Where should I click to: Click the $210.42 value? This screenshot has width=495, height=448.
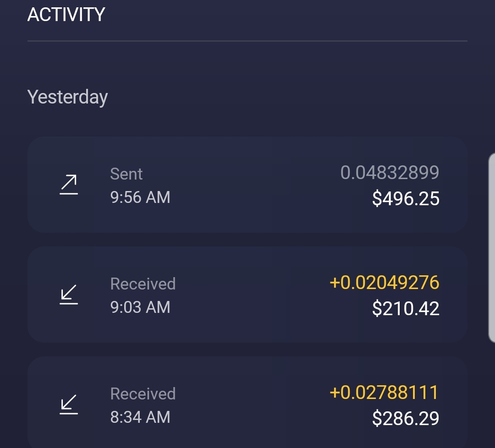[x=406, y=309]
